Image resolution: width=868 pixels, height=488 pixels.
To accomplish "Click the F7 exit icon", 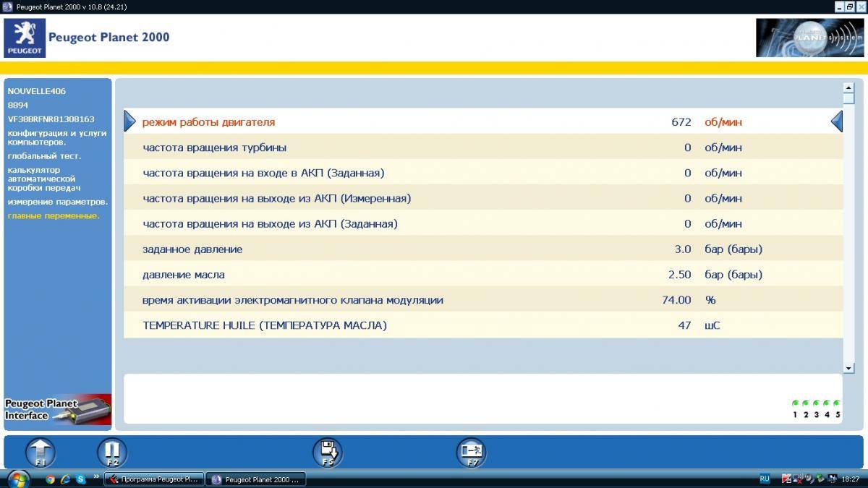I will pyautogui.click(x=471, y=453).
